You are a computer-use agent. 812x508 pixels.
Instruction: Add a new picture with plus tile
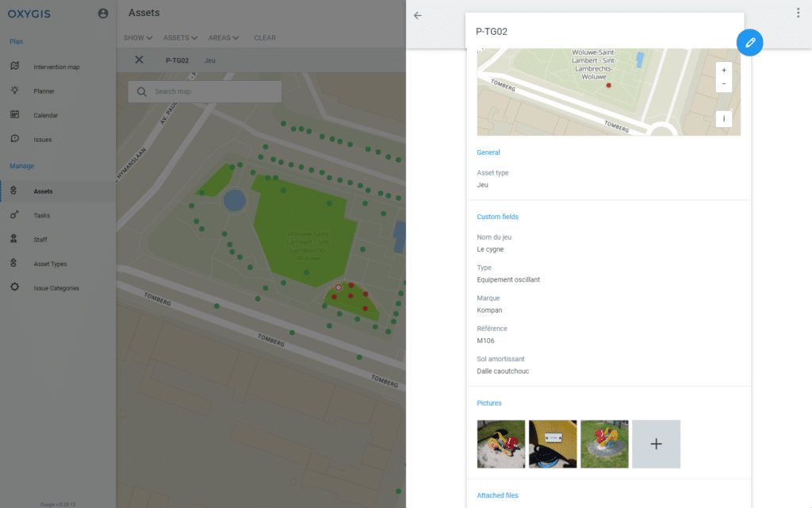click(656, 444)
